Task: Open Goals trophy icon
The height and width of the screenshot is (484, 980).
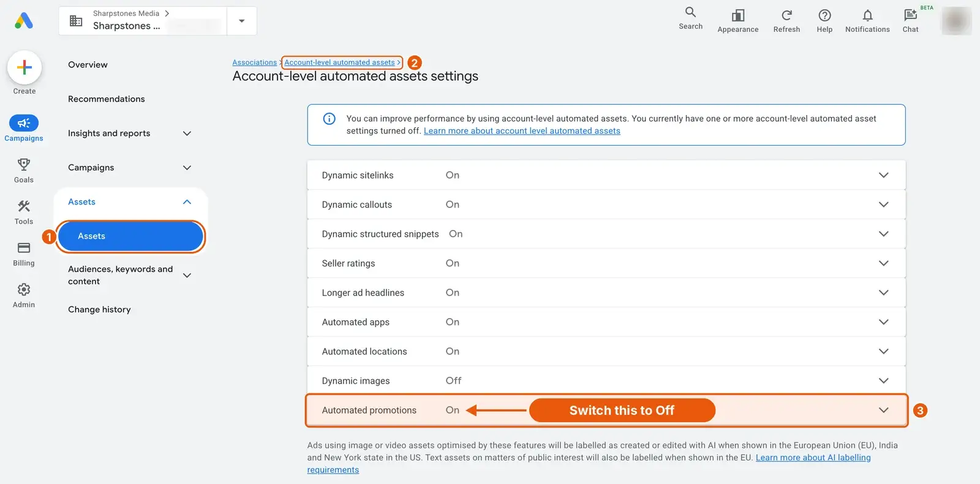Action: pyautogui.click(x=24, y=165)
